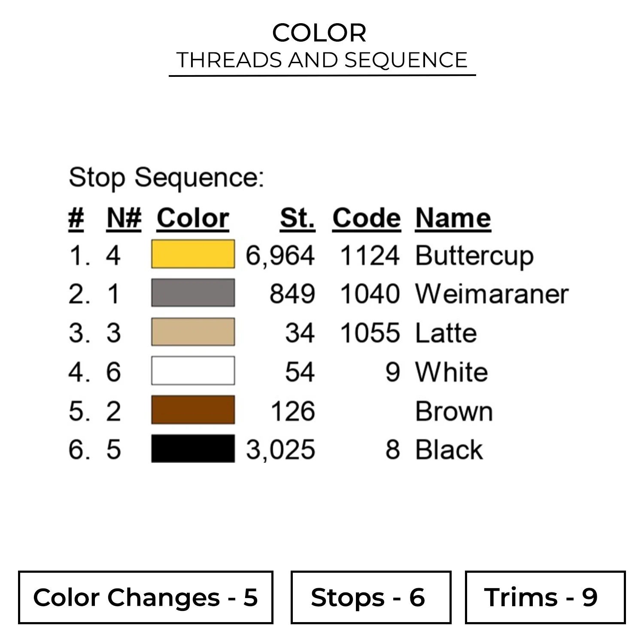Viewport: 644px width, 644px height.
Task: Select stitch count 6,964
Action: [x=280, y=256]
